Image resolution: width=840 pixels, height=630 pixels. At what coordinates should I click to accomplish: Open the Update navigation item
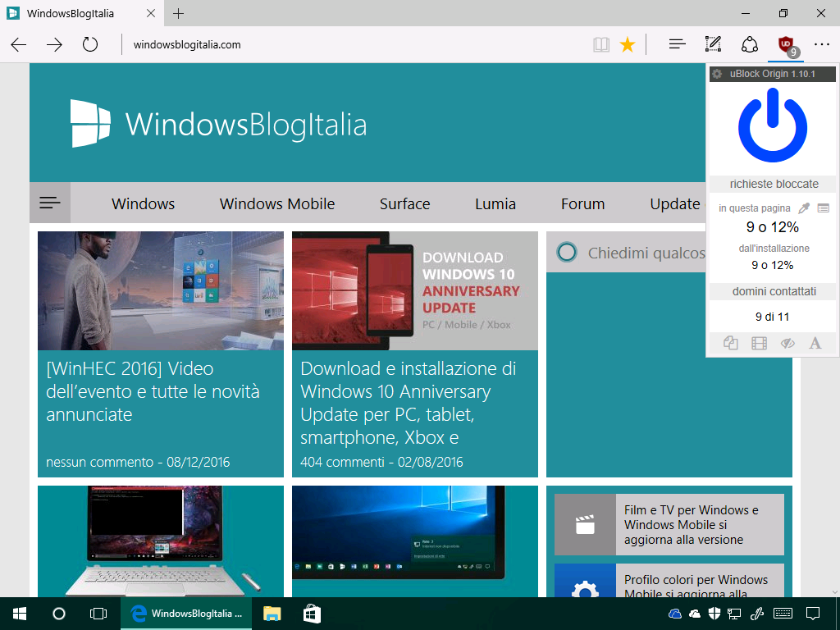pyautogui.click(x=675, y=203)
